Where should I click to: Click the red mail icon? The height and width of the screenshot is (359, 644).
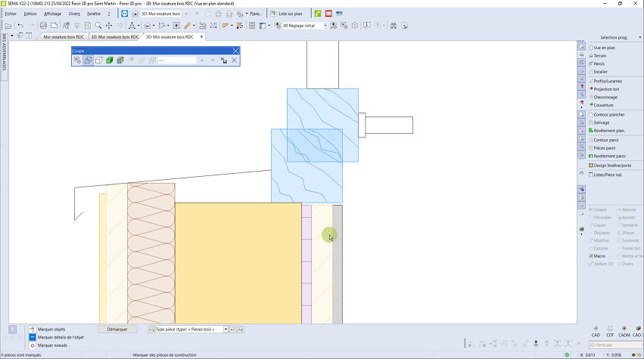tap(328, 14)
